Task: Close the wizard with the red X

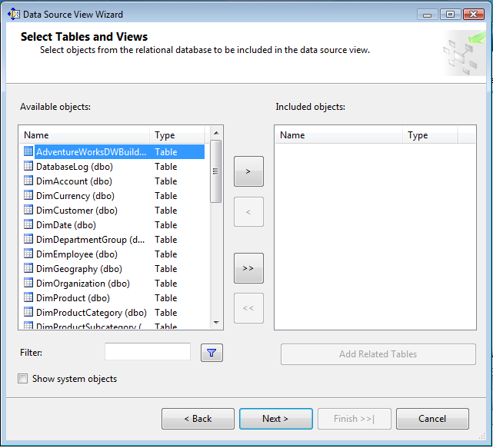Action: [x=474, y=15]
